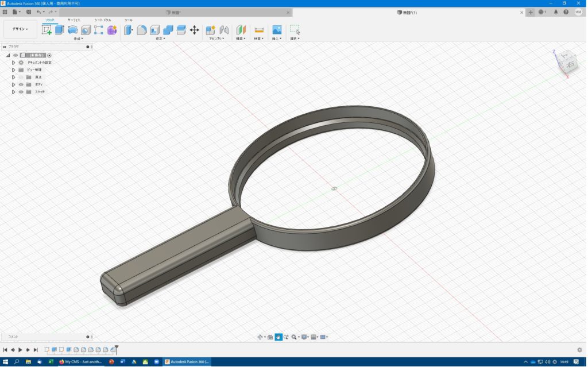Expand the ボディ tree node
The width and height of the screenshot is (588, 367).
pyautogui.click(x=14, y=84)
